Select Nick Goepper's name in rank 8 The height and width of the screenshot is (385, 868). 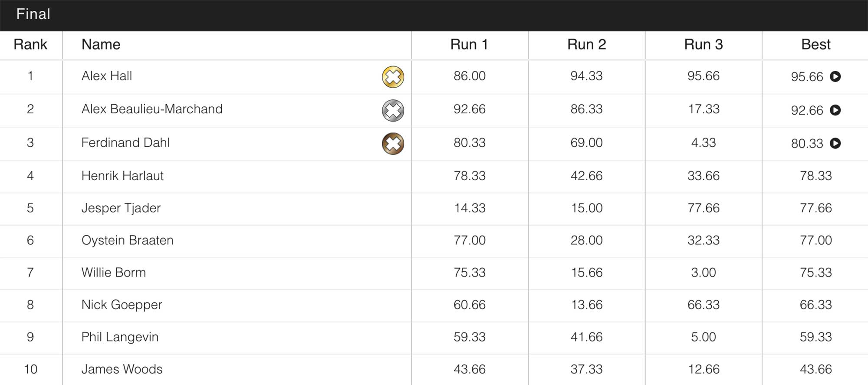click(x=122, y=305)
